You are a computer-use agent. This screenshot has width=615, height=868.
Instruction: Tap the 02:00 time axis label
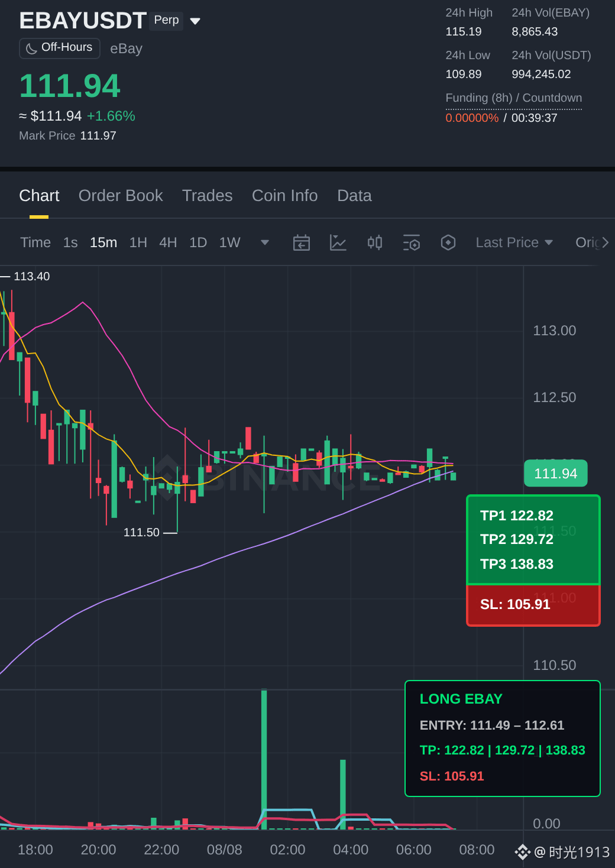pos(287,850)
